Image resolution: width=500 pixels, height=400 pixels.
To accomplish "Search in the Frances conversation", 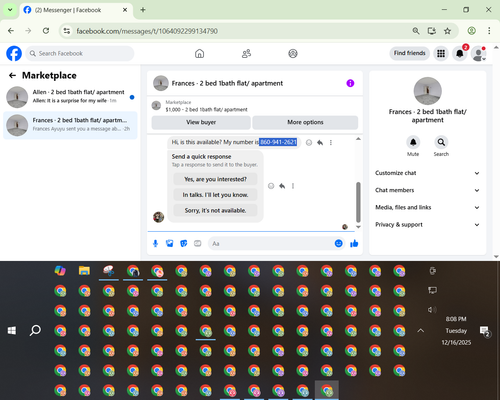I will pos(441,142).
